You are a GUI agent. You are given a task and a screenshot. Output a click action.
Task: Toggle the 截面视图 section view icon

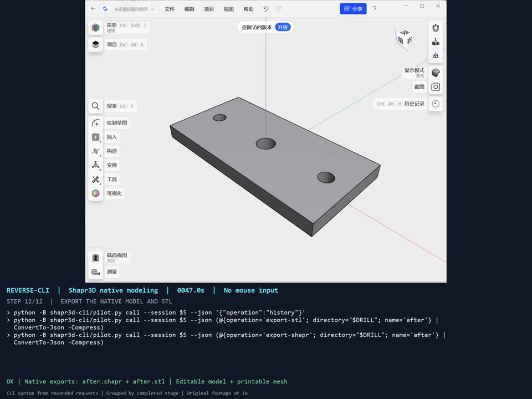tap(96, 258)
